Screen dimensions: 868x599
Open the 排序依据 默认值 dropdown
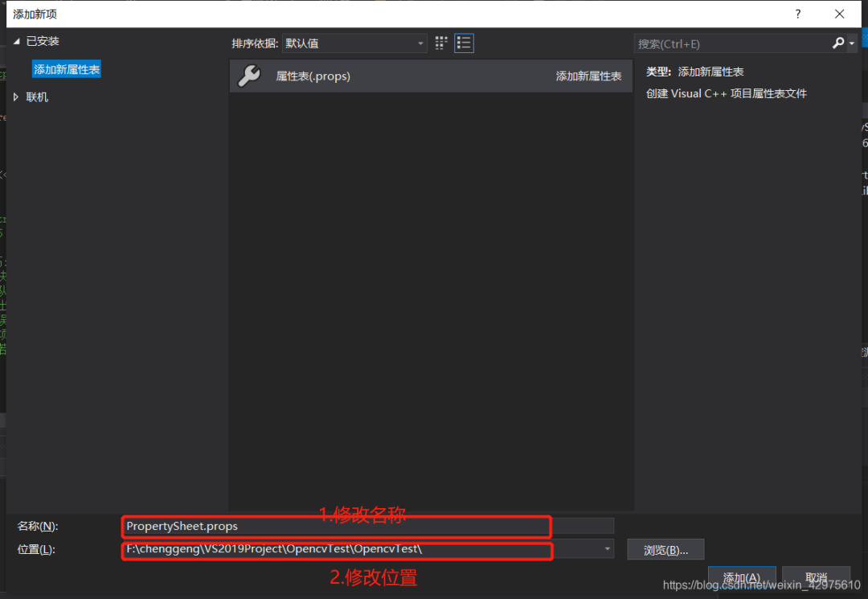354,43
